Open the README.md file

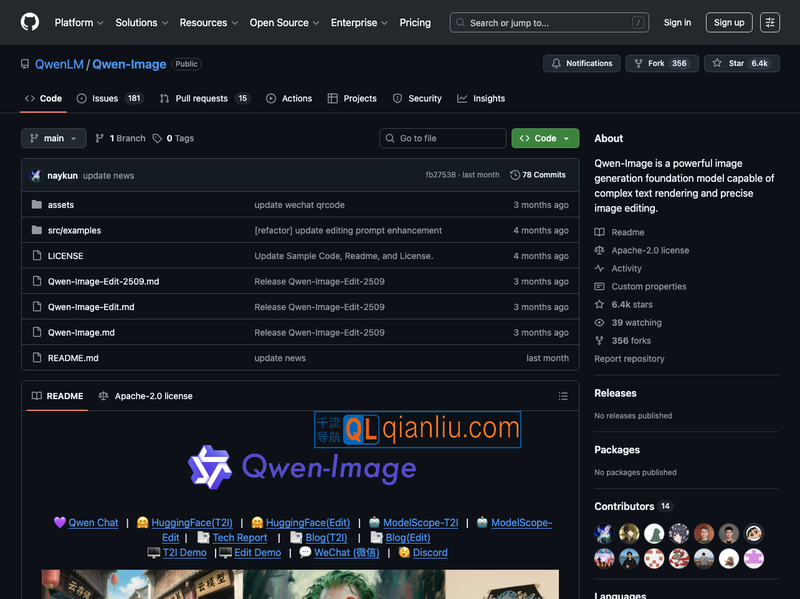coord(73,358)
